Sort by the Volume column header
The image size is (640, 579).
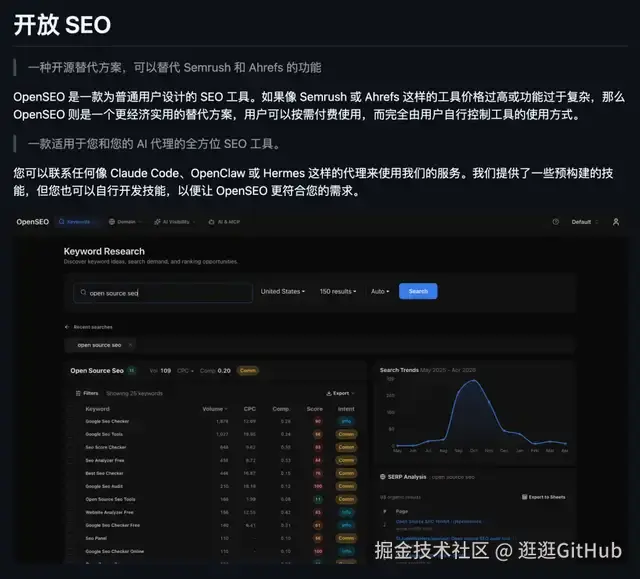[215, 409]
